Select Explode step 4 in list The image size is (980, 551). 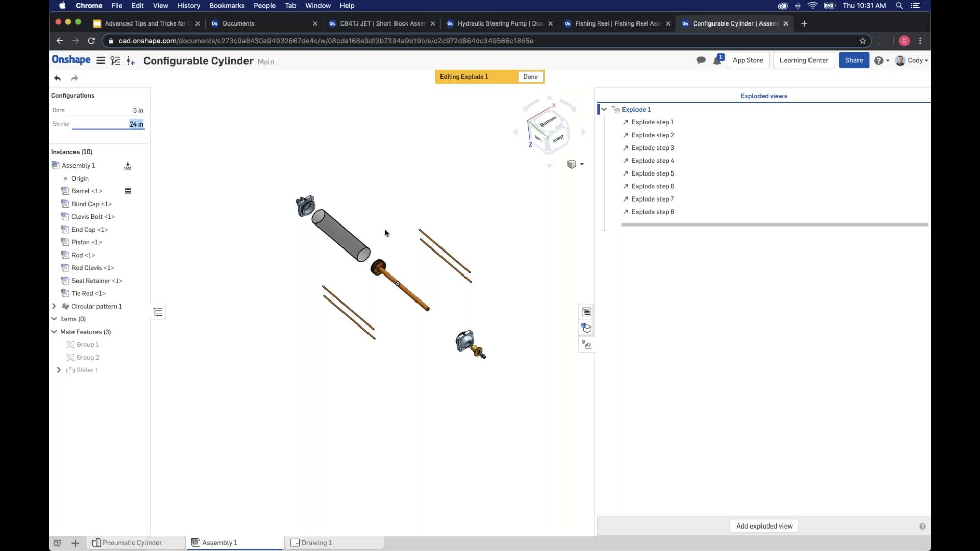tap(653, 161)
